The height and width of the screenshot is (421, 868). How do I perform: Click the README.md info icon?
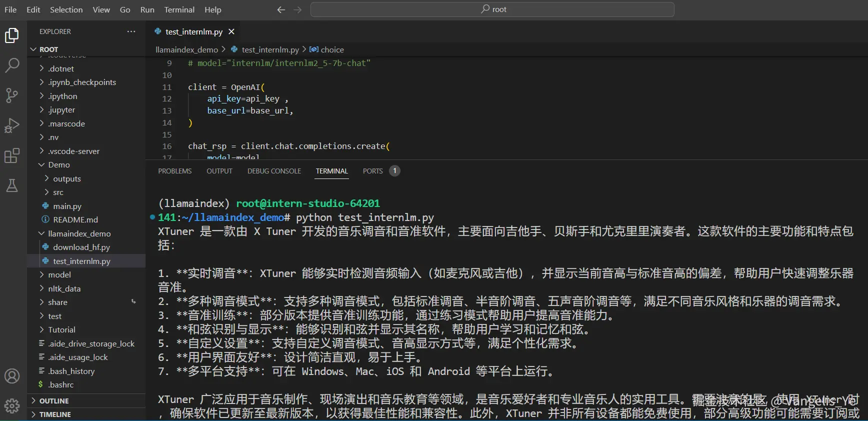(45, 219)
